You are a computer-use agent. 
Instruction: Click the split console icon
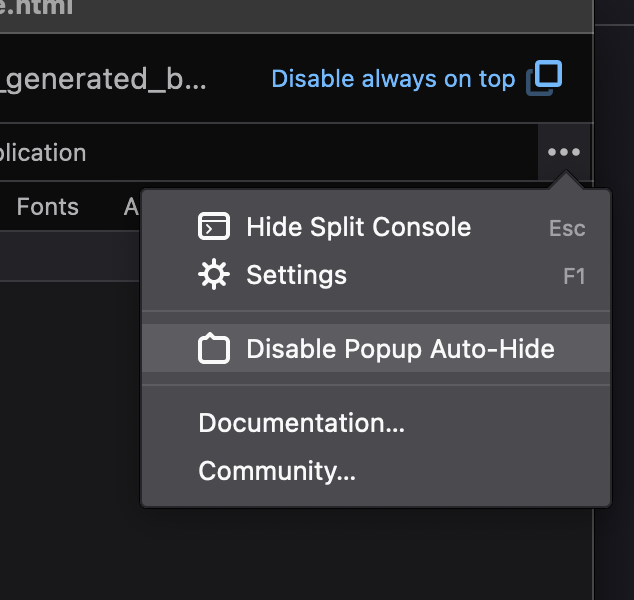tap(214, 226)
